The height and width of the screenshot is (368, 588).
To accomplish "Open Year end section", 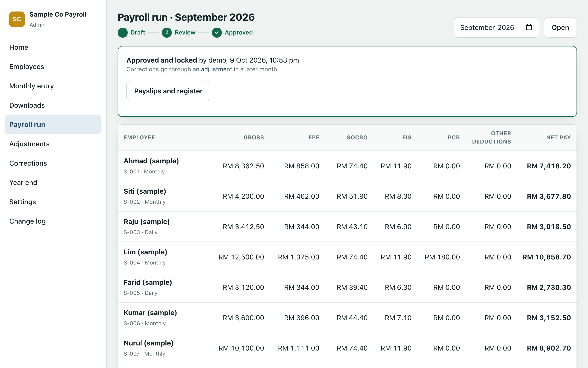I will 53,183.
